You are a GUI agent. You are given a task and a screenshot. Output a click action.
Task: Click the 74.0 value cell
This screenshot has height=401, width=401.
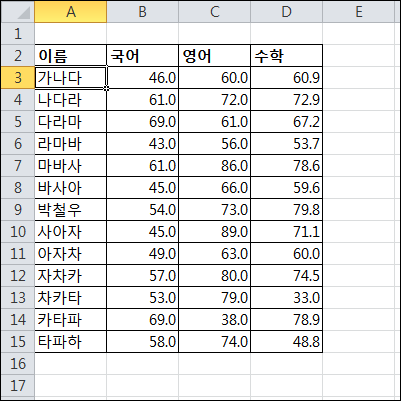click(215, 342)
